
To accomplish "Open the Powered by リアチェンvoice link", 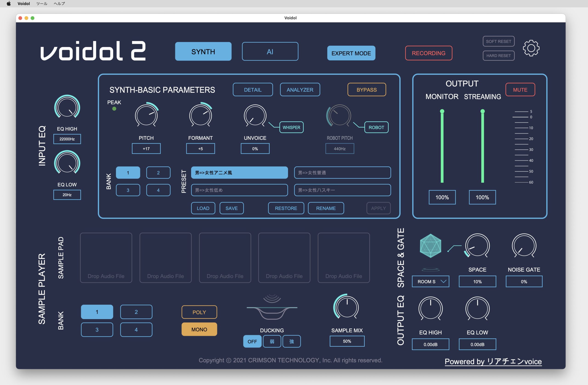I will tap(493, 362).
